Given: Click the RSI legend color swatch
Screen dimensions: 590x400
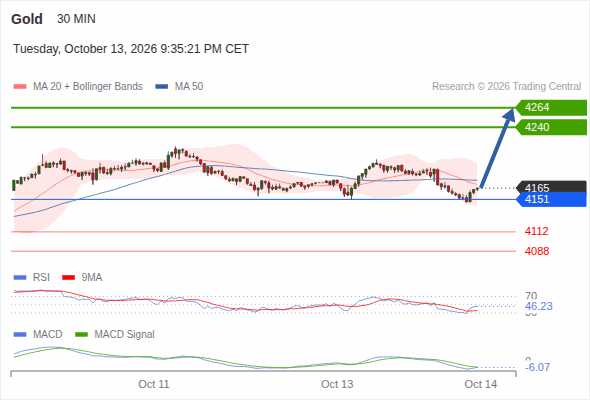Looking at the screenshot, I should 20,278.
